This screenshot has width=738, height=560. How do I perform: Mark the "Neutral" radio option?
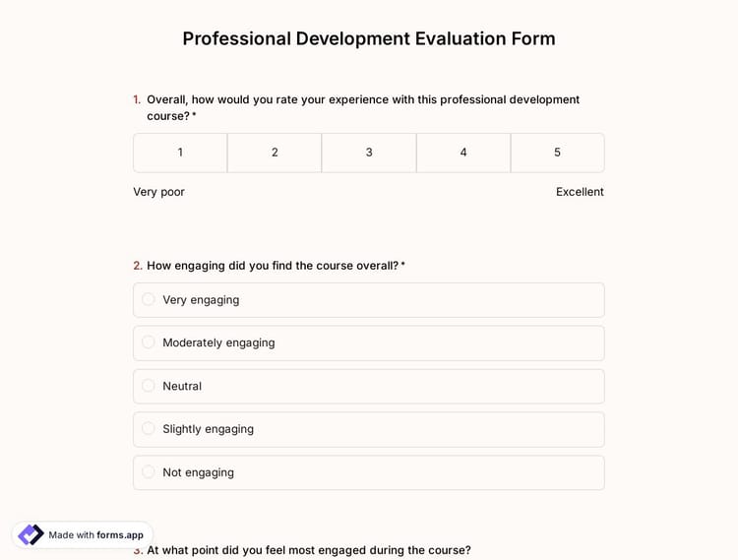point(149,386)
